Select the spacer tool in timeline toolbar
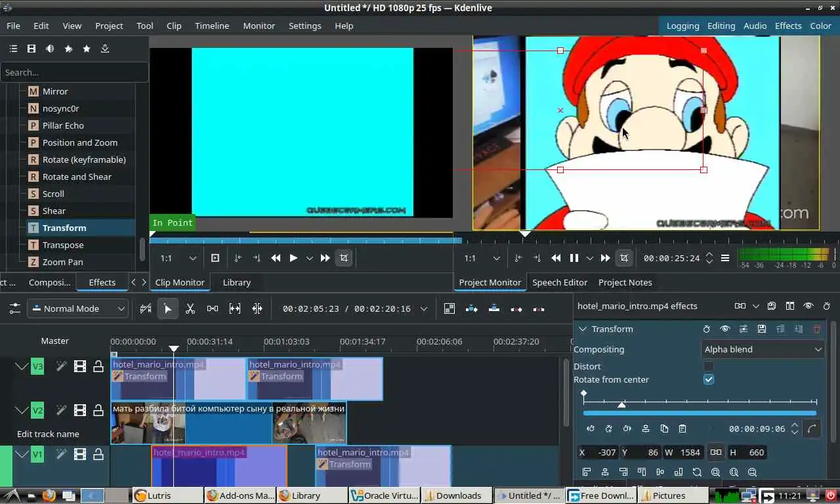The height and width of the screenshot is (504, 840). pyautogui.click(x=213, y=308)
